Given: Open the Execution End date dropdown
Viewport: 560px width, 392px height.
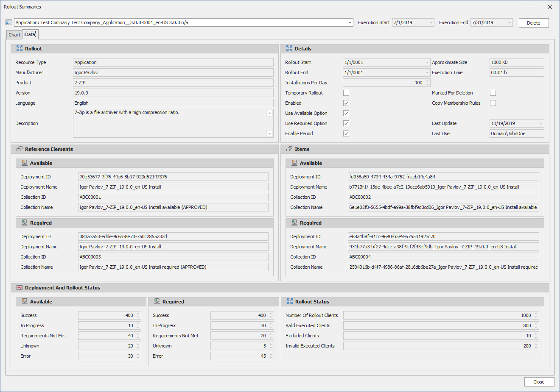Looking at the screenshot, I should [510, 23].
